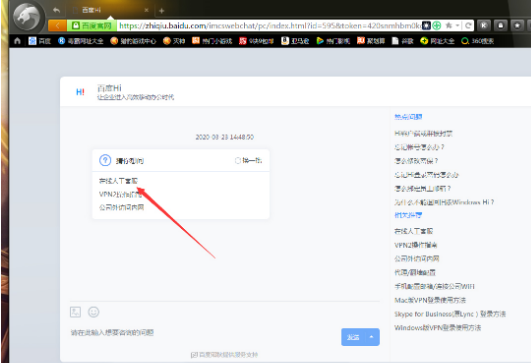Click the undo closed tab arrow
The image size is (531, 363).
click(x=57, y=10)
